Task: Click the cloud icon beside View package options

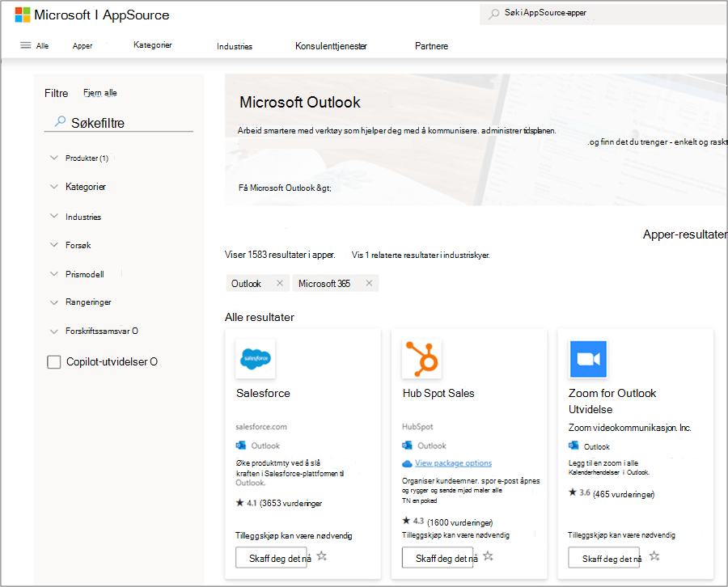Action: coord(407,463)
